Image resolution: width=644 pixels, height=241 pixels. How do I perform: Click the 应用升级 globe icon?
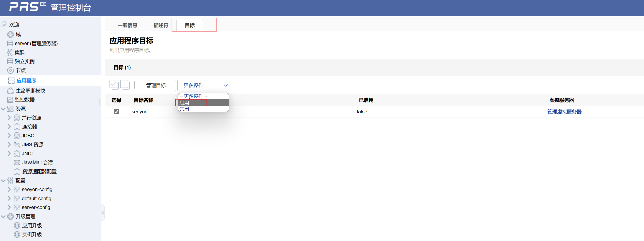click(x=17, y=226)
